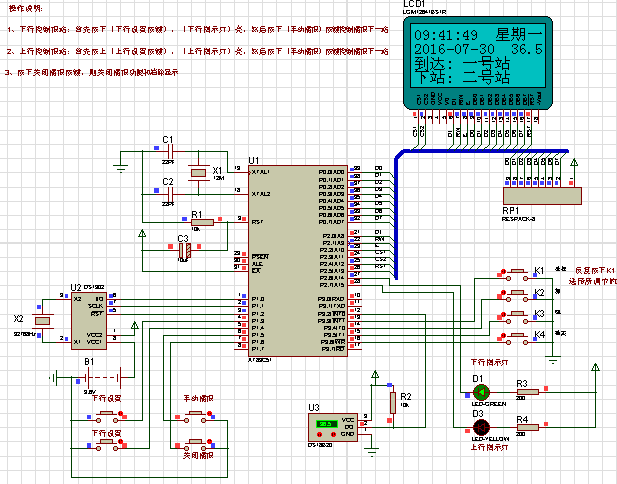Image resolution: width=617 pixels, height=484 pixels.
Task: Decrease DS18B20 temperature with left red button
Action: click(x=320, y=434)
